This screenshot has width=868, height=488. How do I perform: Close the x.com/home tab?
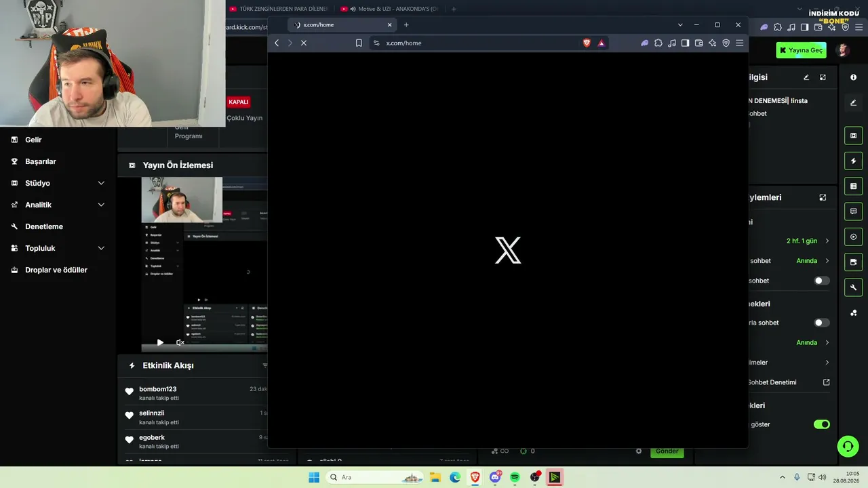(x=389, y=25)
